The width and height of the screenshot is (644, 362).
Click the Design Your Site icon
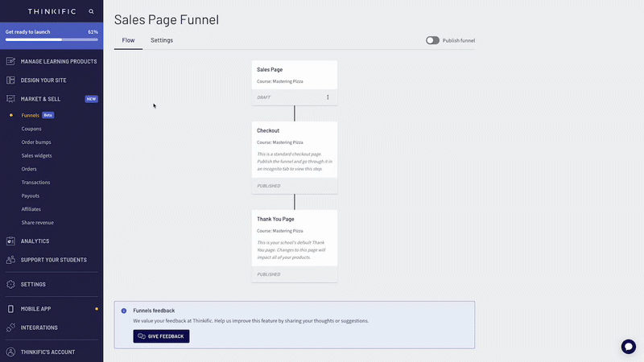tap(10, 80)
